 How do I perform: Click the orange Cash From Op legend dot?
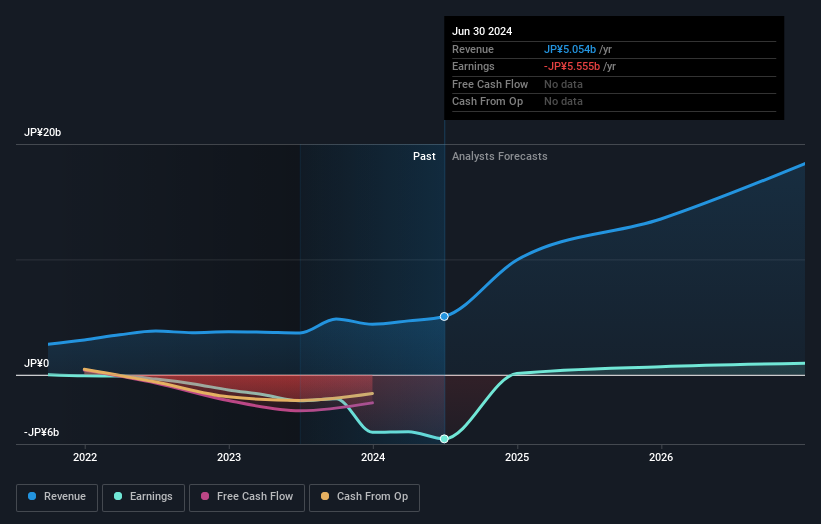coord(325,496)
